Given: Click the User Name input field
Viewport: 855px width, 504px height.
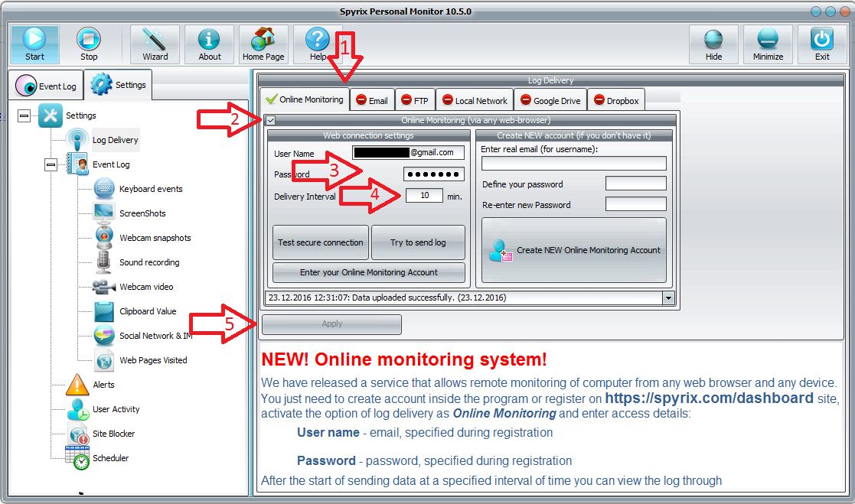Looking at the screenshot, I should (409, 152).
